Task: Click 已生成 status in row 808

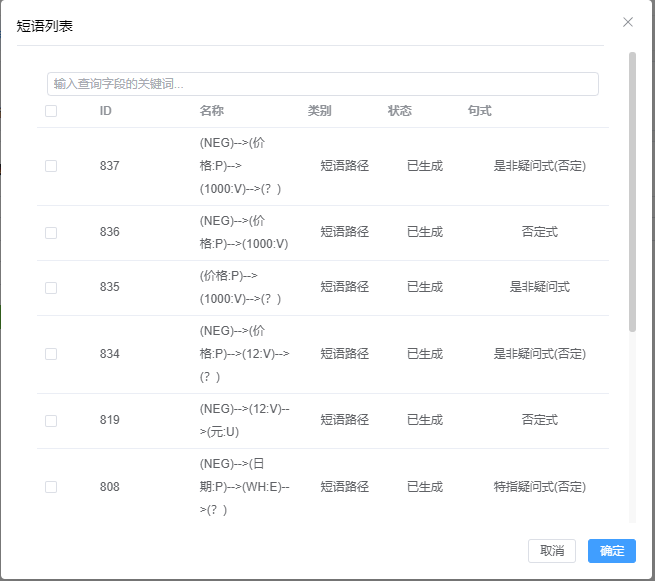Action: coord(425,487)
